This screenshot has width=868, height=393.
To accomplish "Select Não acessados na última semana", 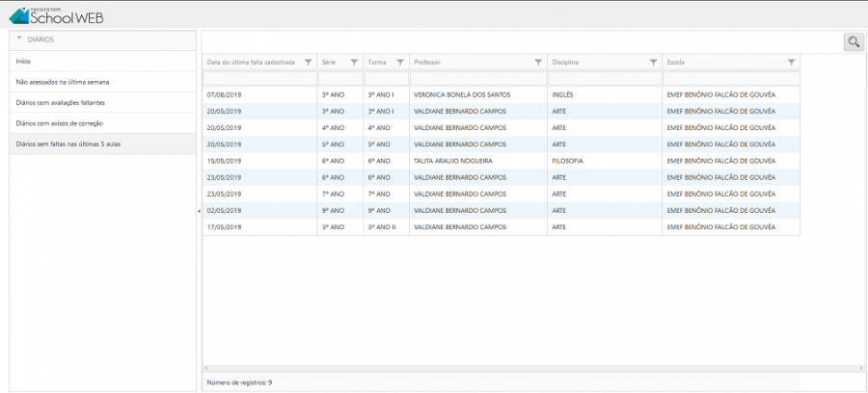I will (63, 82).
